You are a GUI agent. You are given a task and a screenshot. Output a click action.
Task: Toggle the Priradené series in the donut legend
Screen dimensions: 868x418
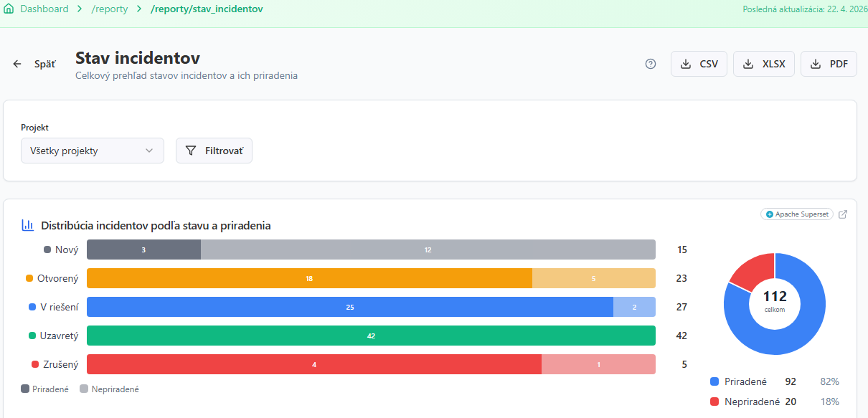click(x=747, y=381)
